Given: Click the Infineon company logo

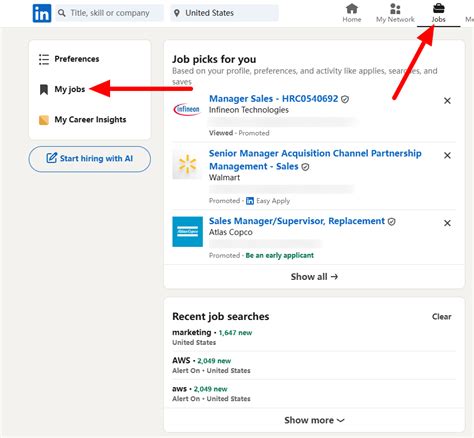Looking at the screenshot, I should pos(187,109).
